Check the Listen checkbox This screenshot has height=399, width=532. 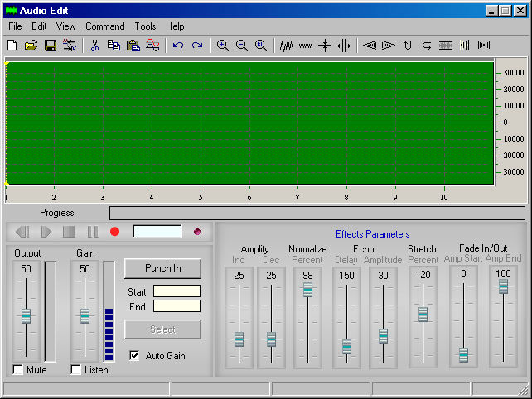tap(76, 369)
